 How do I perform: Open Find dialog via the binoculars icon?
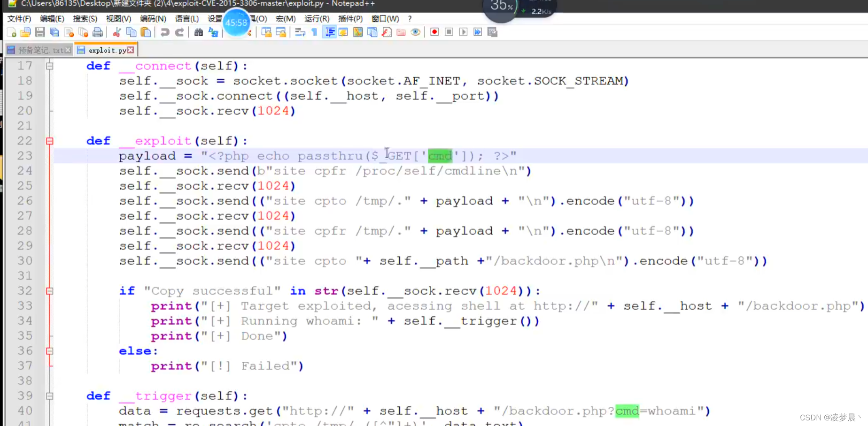coord(199,32)
